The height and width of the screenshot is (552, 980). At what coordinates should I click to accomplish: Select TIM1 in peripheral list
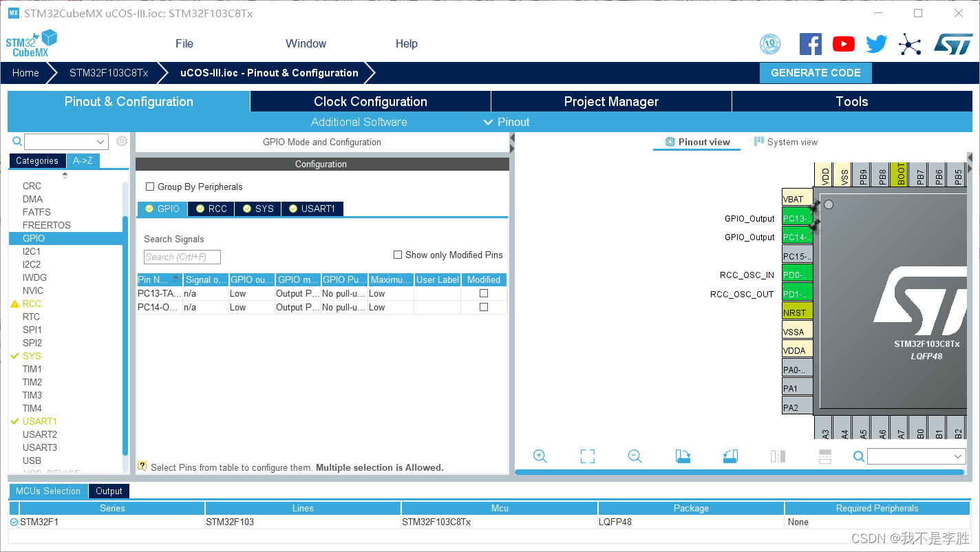pyautogui.click(x=32, y=369)
